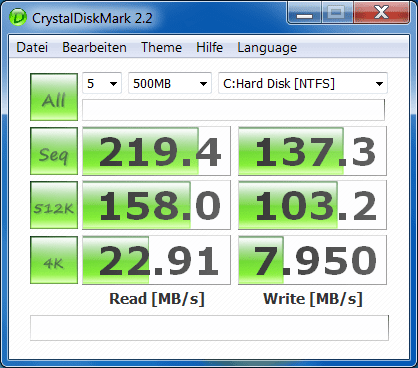Open the Language menu
The width and height of the screenshot is (418, 368).
click(x=267, y=48)
